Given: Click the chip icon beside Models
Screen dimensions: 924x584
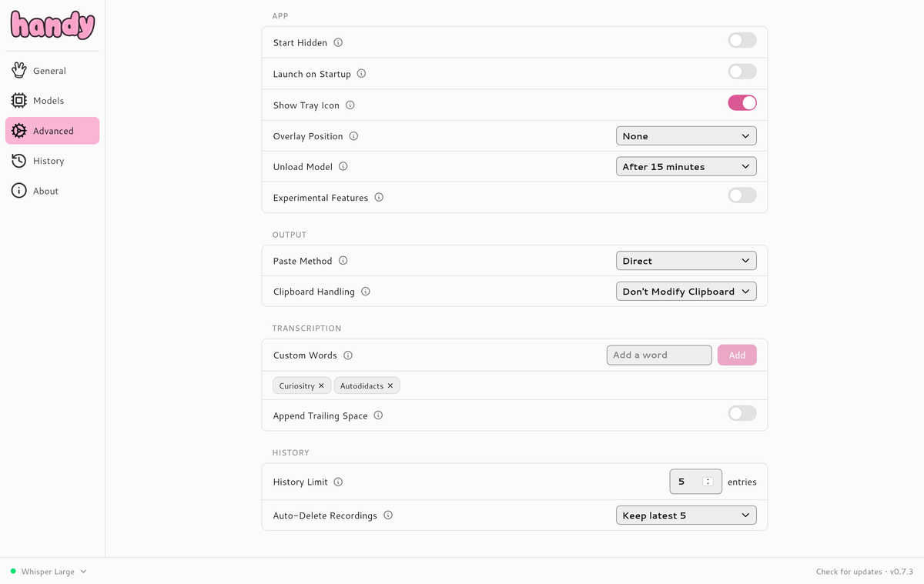Looking at the screenshot, I should point(19,101).
